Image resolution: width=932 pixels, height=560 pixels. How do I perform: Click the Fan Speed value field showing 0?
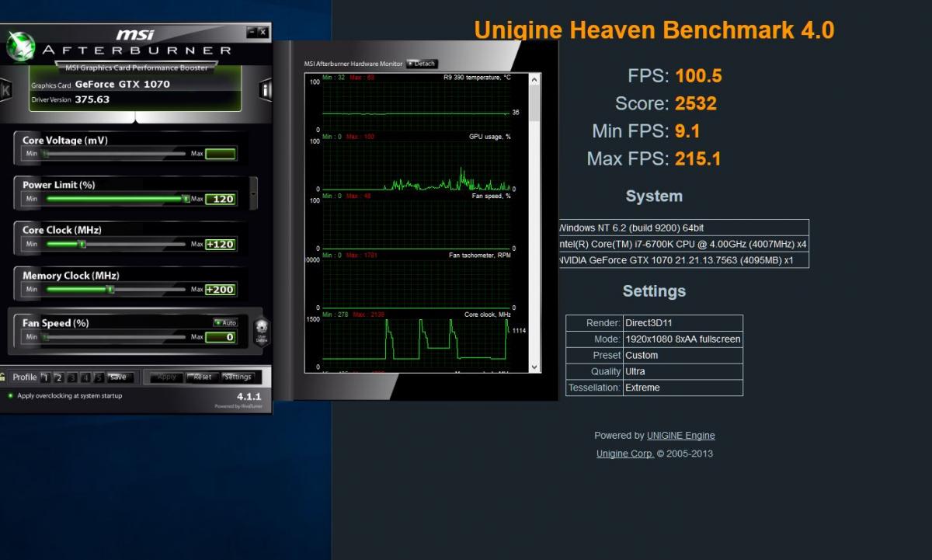pos(221,337)
